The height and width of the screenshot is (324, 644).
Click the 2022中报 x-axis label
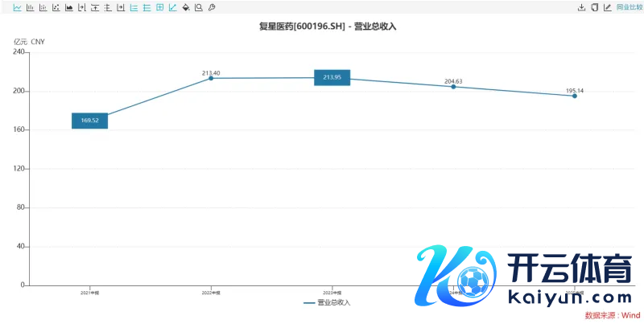pyautogui.click(x=211, y=293)
